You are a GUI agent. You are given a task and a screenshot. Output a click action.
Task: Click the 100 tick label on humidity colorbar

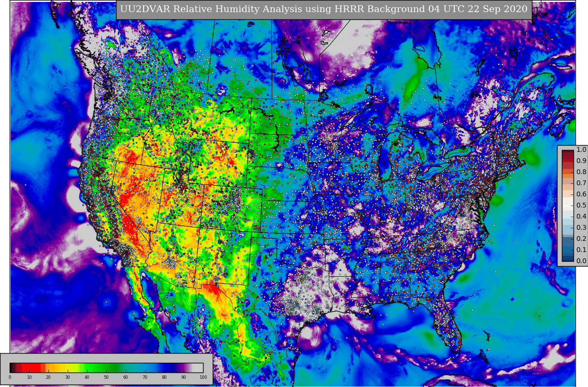pos(203,377)
